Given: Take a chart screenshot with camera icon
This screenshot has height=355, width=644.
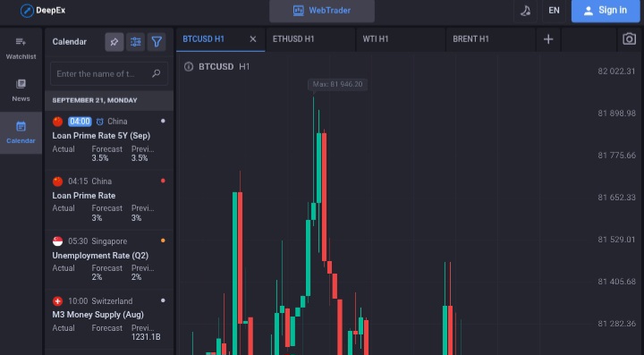Looking at the screenshot, I should point(629,39).
